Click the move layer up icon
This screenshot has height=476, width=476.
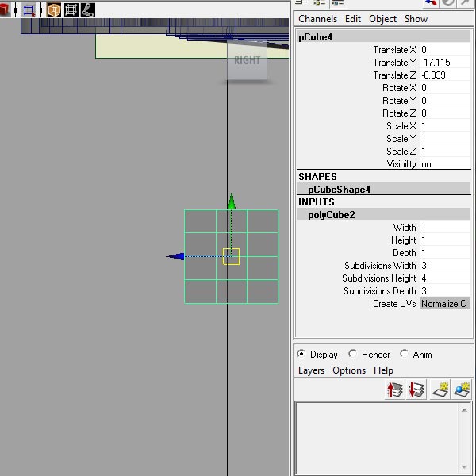pos(394,390)
